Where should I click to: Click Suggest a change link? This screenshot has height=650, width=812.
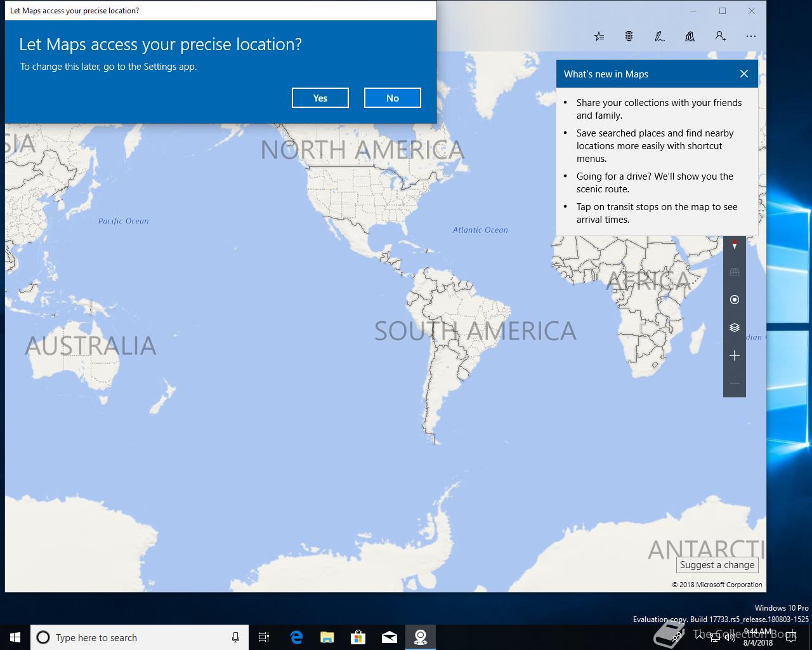click(x=717, y=565)
